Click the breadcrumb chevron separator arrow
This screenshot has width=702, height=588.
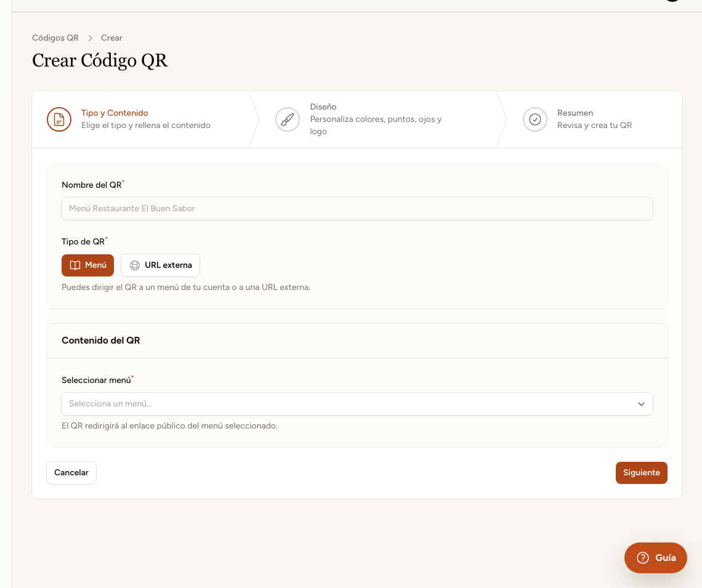90,38
